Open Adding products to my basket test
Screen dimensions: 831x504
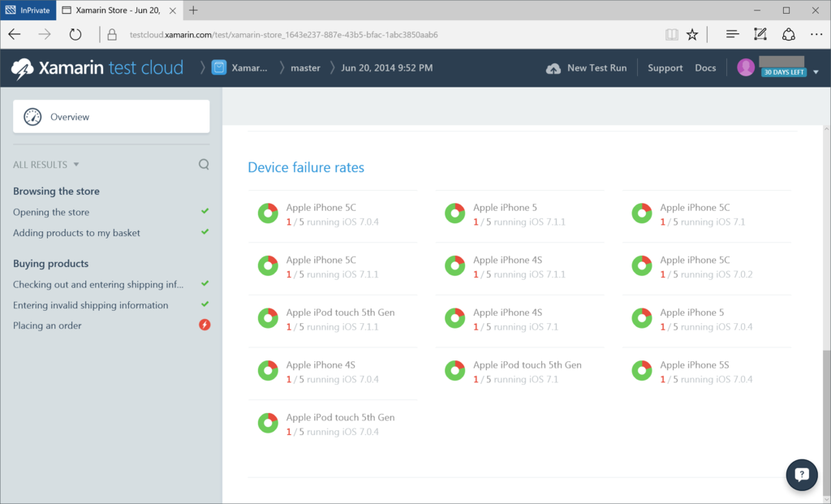(76, 233)
